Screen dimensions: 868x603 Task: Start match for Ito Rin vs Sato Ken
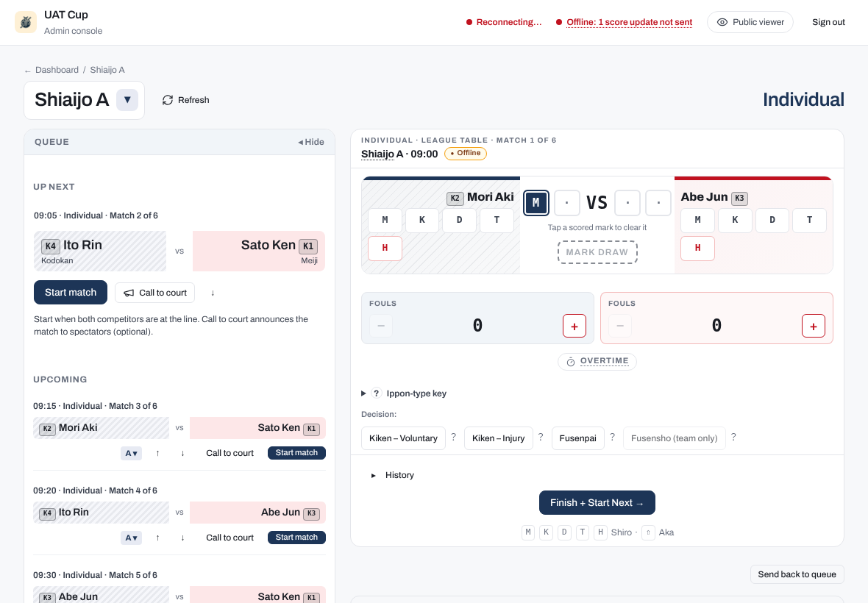click(x=71, y=292)
